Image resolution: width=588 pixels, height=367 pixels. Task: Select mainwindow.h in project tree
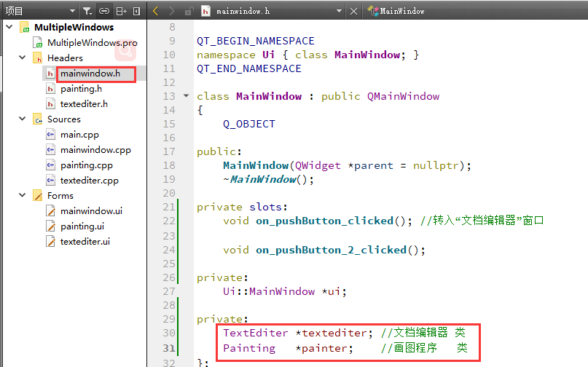click(90, 74)
